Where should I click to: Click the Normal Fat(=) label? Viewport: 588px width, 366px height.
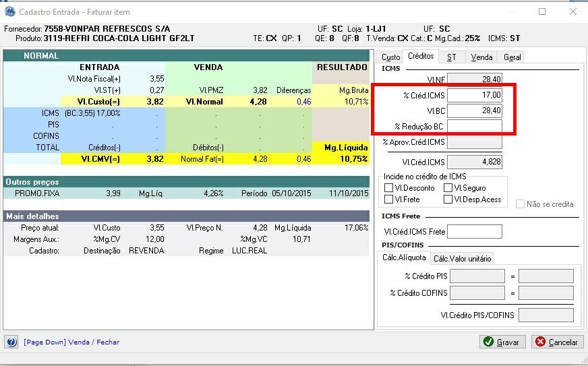click(202, 159)
